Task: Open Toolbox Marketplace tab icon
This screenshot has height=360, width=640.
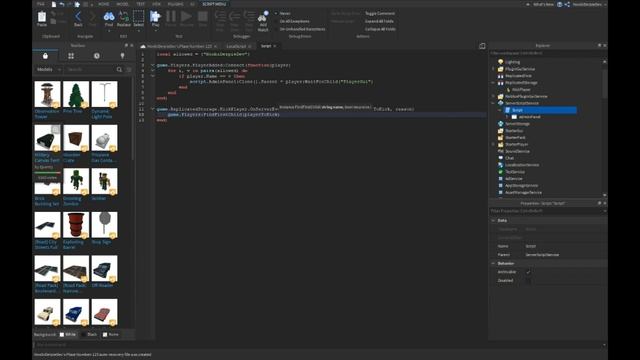Action: pyautogui.click(x=45, y=56)
